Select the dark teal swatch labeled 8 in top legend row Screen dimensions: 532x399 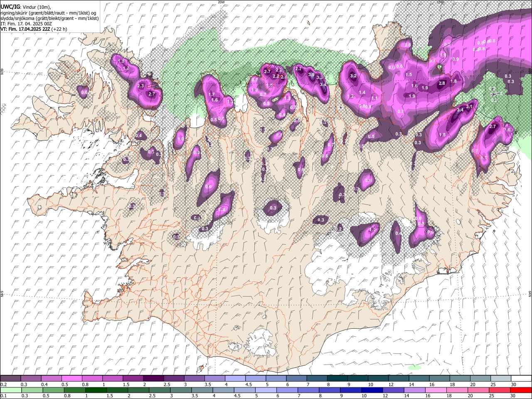click(x=337, y=379)
